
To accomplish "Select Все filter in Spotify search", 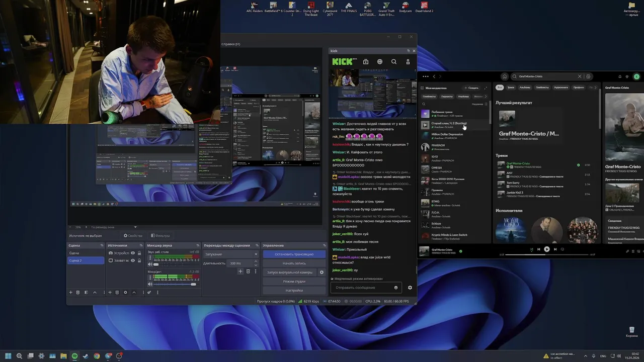I will pos(500,87).
